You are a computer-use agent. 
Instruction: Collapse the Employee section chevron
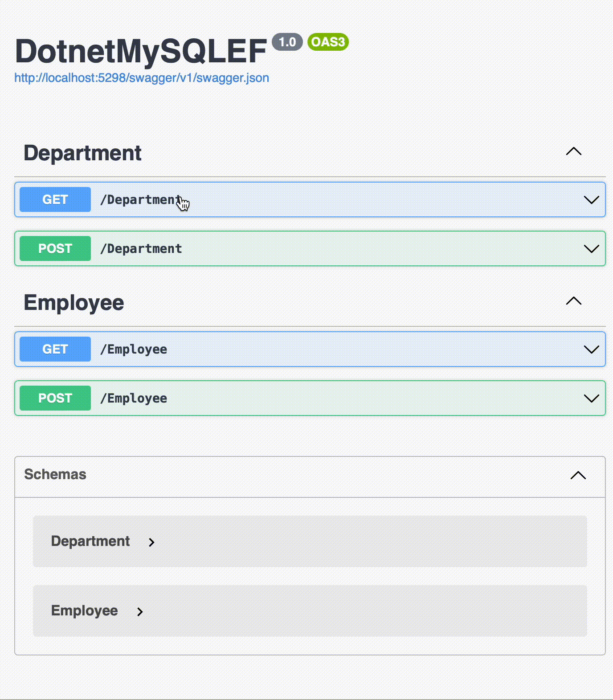click(x=573, y=301)
